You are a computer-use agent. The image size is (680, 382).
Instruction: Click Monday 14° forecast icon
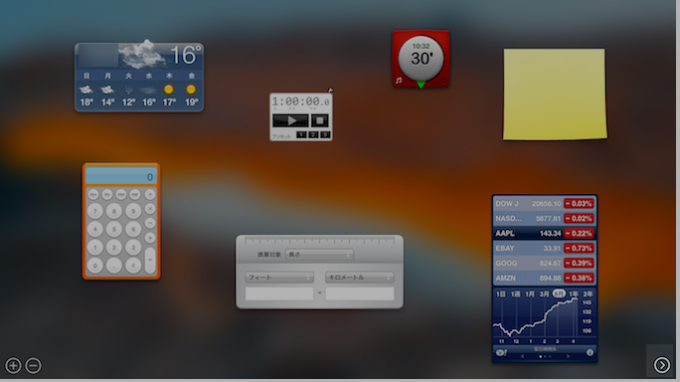108,90
